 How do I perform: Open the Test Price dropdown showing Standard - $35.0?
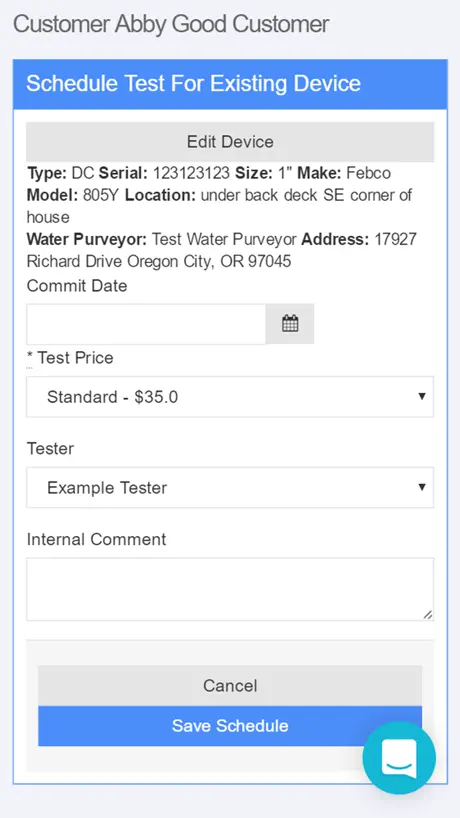click(x=230, y=397)
